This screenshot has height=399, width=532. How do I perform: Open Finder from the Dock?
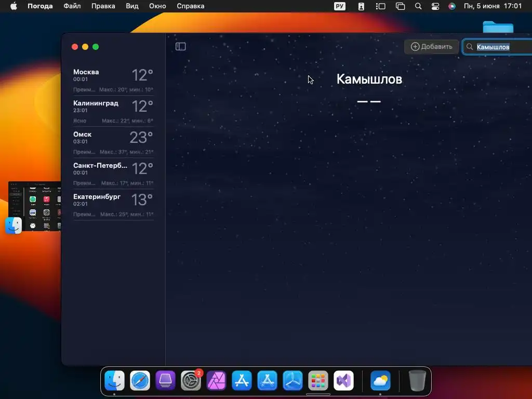pyautogui.click(x=114, y=380)
